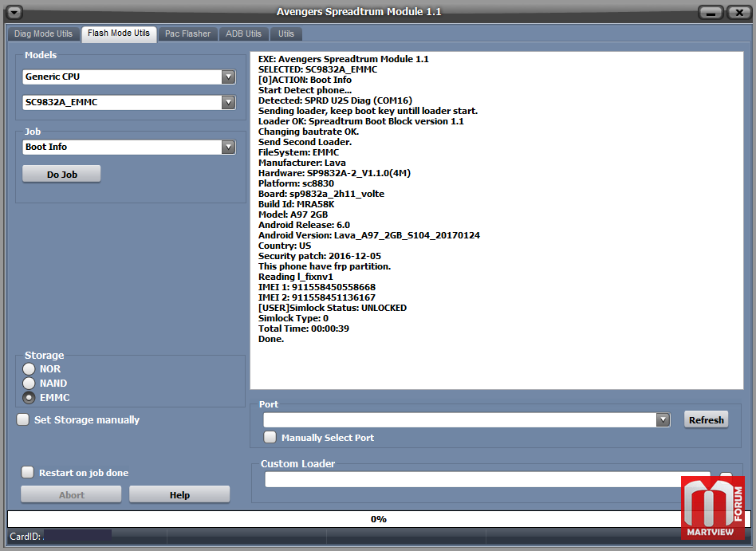Close the Avengers Spreadtrum Module window
Screen dimensions: 756x551
(738, 13)
